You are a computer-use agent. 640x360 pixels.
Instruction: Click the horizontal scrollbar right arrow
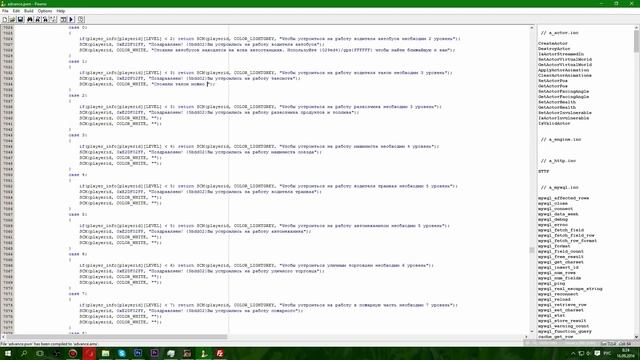coord(526,337)
